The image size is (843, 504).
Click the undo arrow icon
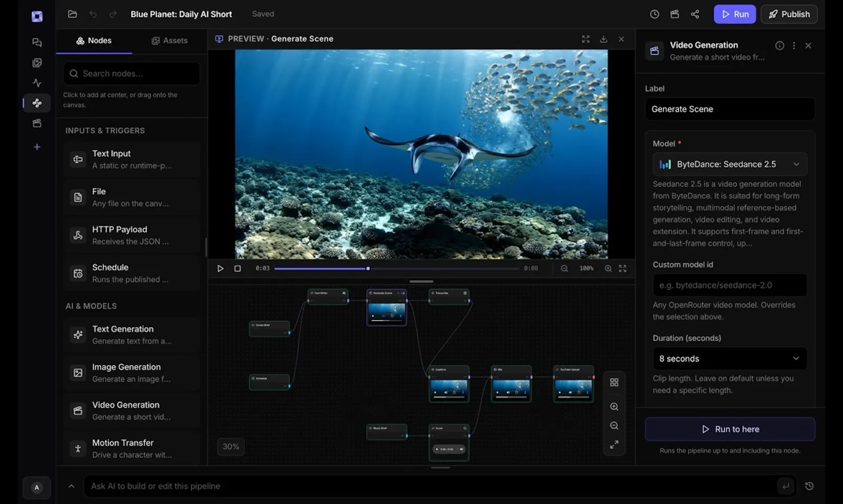click(93, 14)
